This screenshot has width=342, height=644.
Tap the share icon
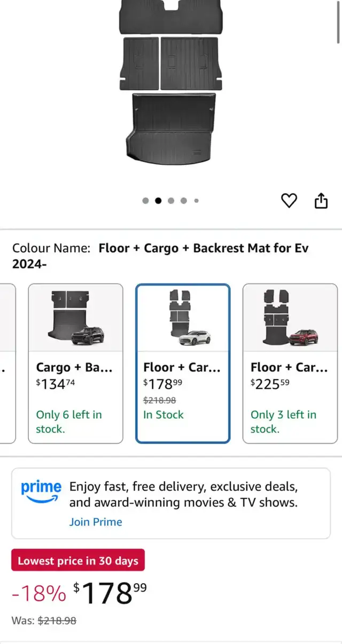click(x=321, y=201)
